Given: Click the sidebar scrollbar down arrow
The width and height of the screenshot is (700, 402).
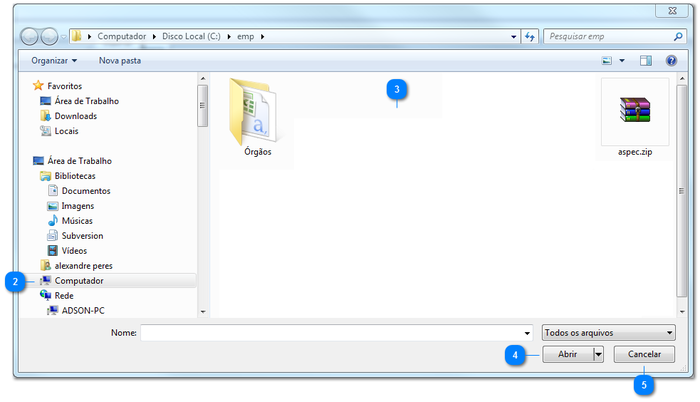Looking at the screenshot, I should [x=204, y=312].
